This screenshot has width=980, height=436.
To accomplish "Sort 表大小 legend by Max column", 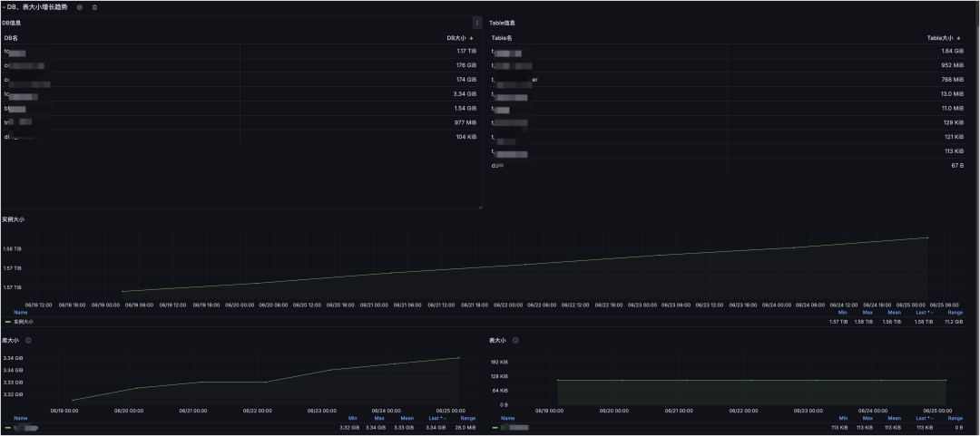I will pyautogui.click(x=867, y=419).
